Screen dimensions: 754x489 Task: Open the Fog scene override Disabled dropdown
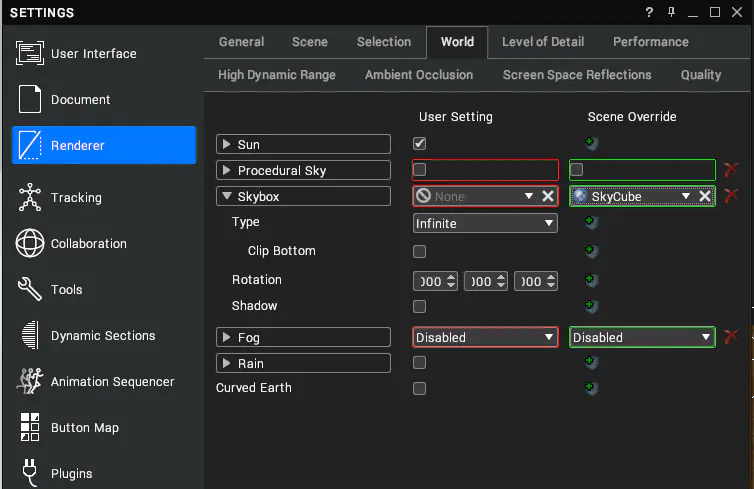[x=642, y=337]
